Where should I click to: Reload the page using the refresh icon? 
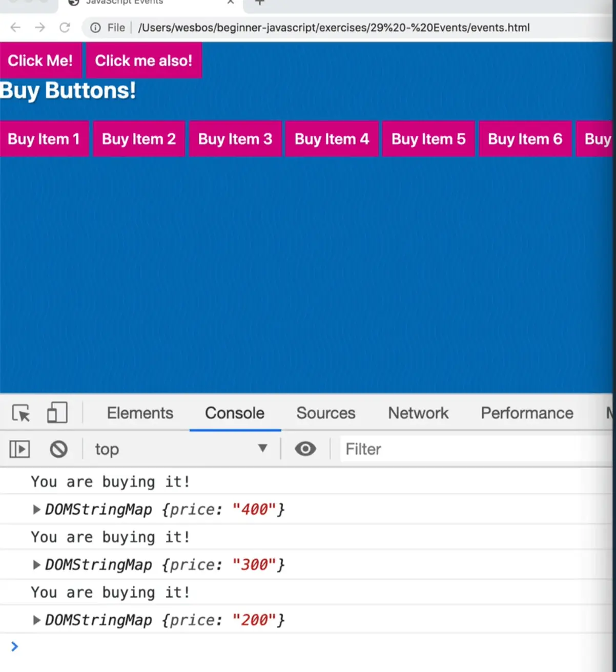pyautogui.click(x=65, y=28)
